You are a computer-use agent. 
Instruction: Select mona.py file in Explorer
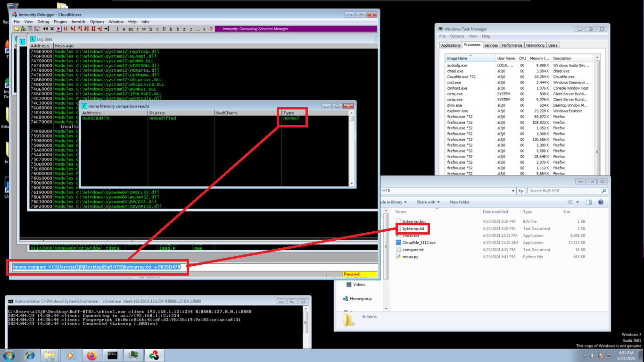coord(407,257)
